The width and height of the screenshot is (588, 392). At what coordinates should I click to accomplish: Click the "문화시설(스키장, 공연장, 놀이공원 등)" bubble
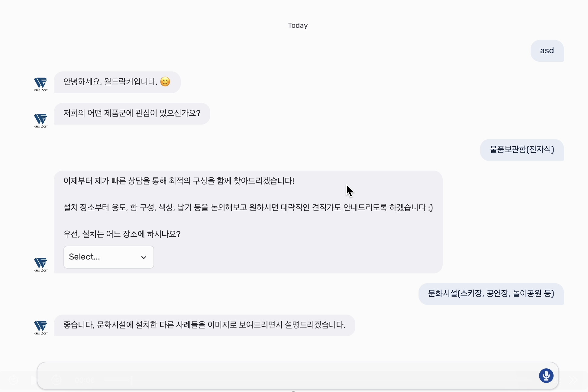tap(490, 294)
